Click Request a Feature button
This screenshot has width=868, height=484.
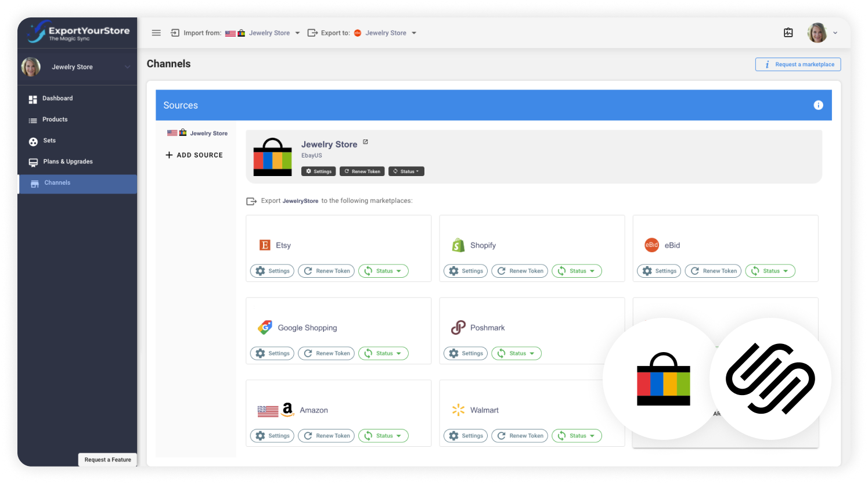(107, 460)
